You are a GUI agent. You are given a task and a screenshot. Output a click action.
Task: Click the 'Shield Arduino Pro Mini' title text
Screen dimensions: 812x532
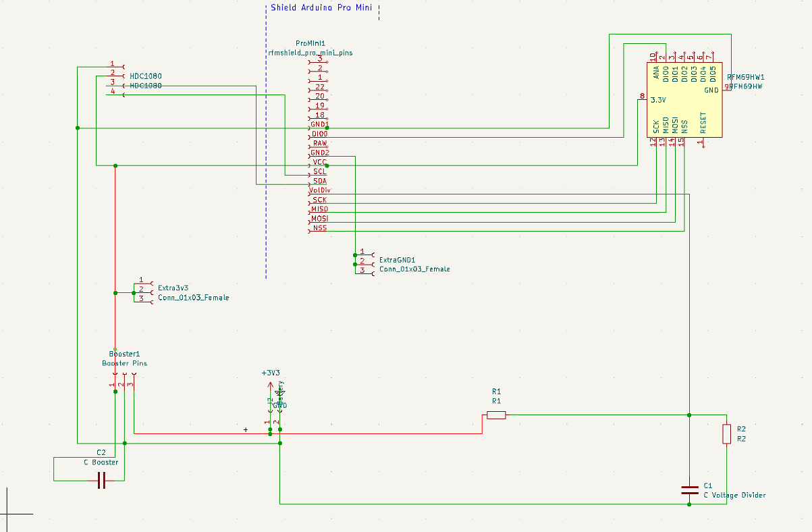321,8
